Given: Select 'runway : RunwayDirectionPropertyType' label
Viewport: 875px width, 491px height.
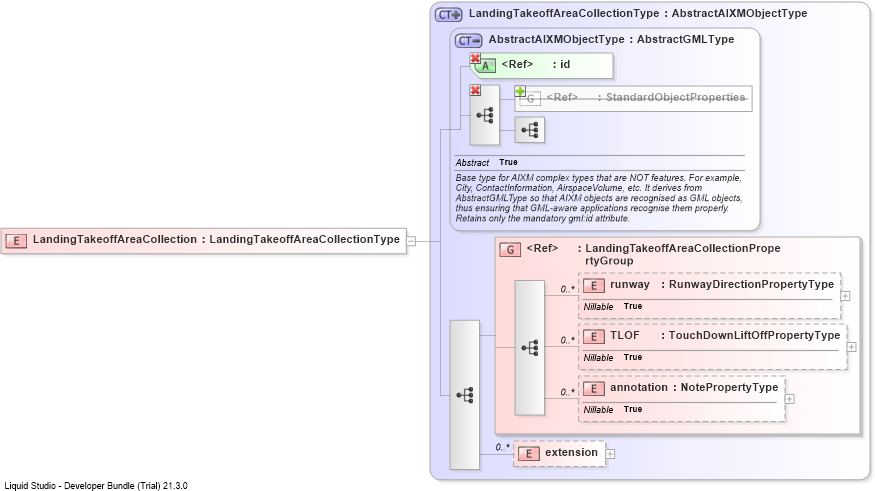Looking at the screenshot, I should click(722, 285).
